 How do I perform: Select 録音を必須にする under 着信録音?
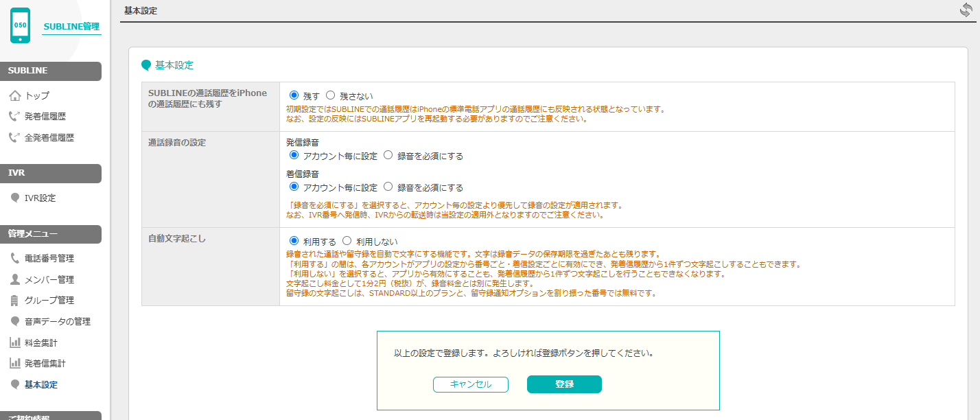click(388, 187)
